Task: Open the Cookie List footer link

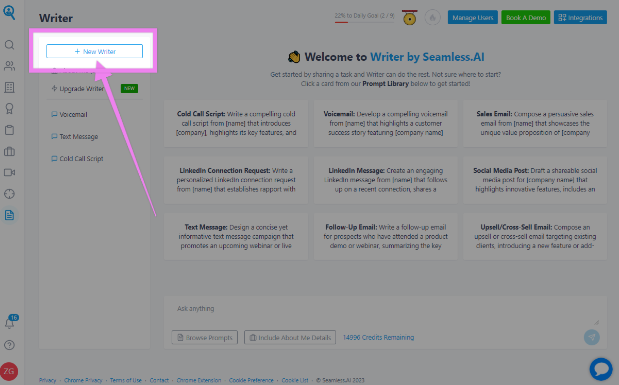Action: tap(295, 380)
